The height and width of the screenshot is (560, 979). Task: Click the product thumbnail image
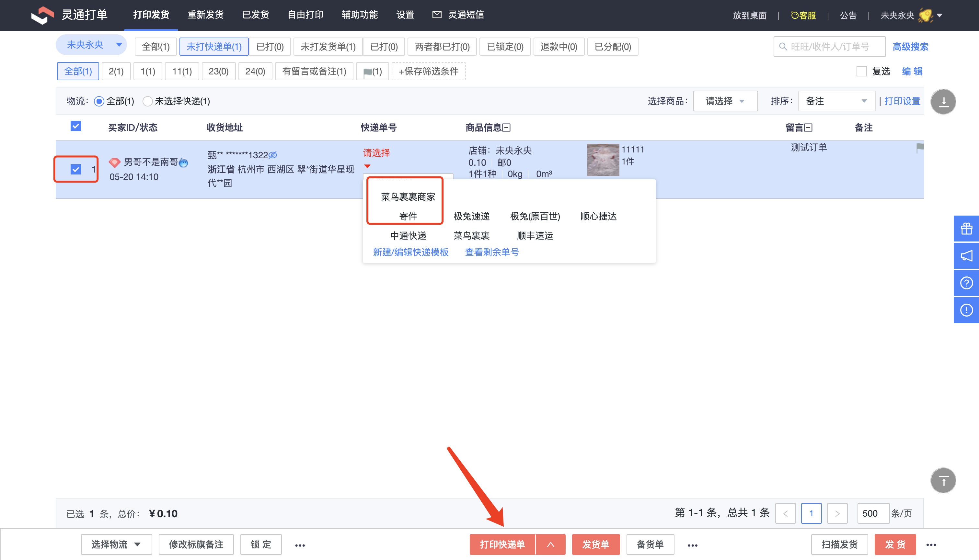coord(603,160)
